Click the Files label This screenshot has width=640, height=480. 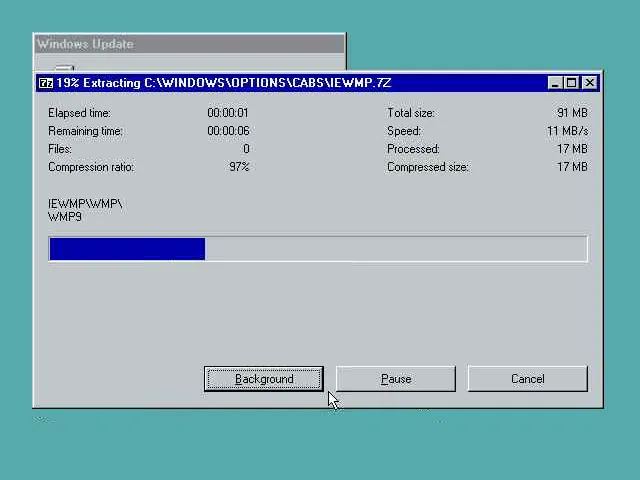click(x=60, y=149)
